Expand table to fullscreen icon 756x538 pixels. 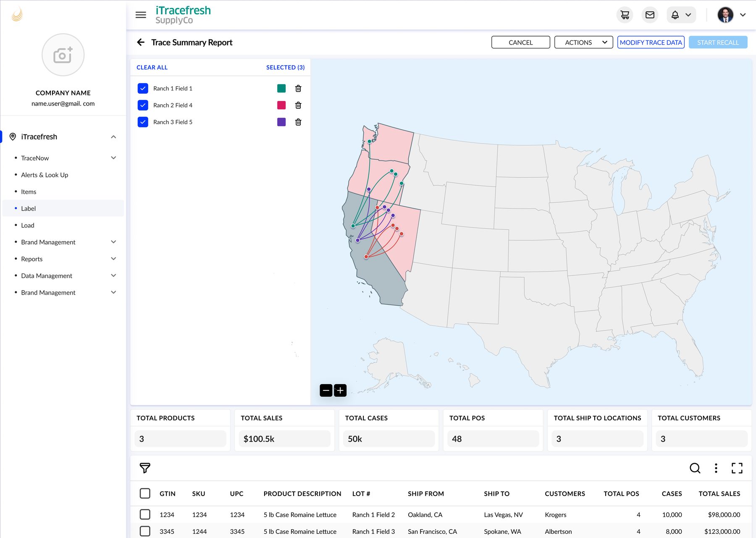click(x=737, y=468)
